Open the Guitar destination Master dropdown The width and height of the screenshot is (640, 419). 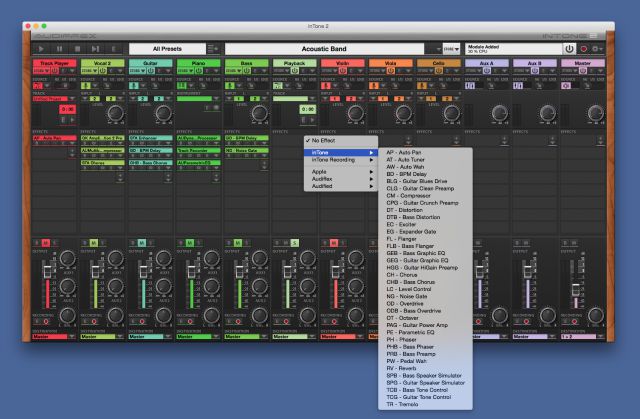click(151, 337)
